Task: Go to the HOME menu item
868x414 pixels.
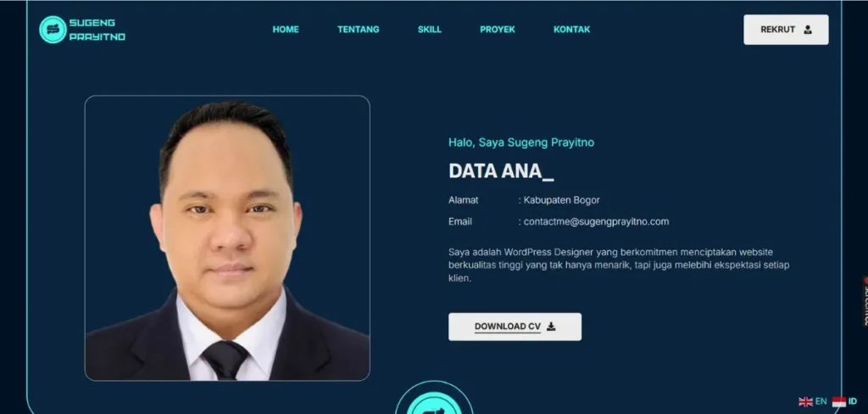Action: 286,30
